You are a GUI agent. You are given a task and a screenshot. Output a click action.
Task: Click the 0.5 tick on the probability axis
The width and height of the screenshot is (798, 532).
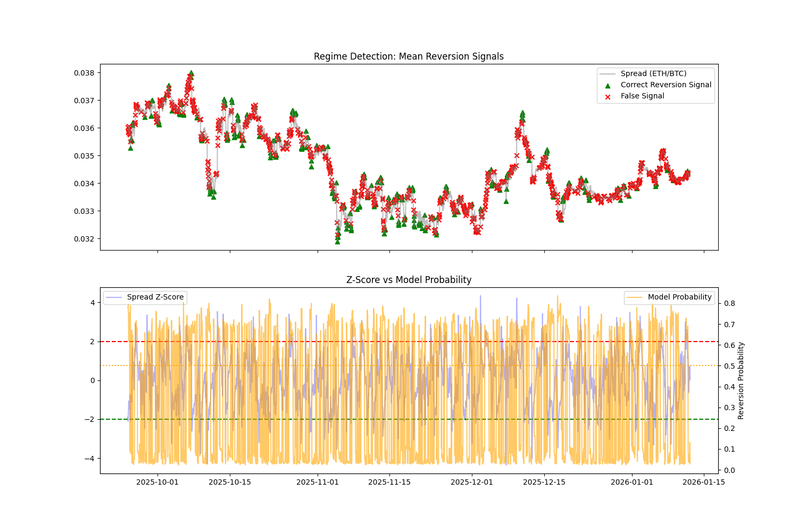(728, 366)
